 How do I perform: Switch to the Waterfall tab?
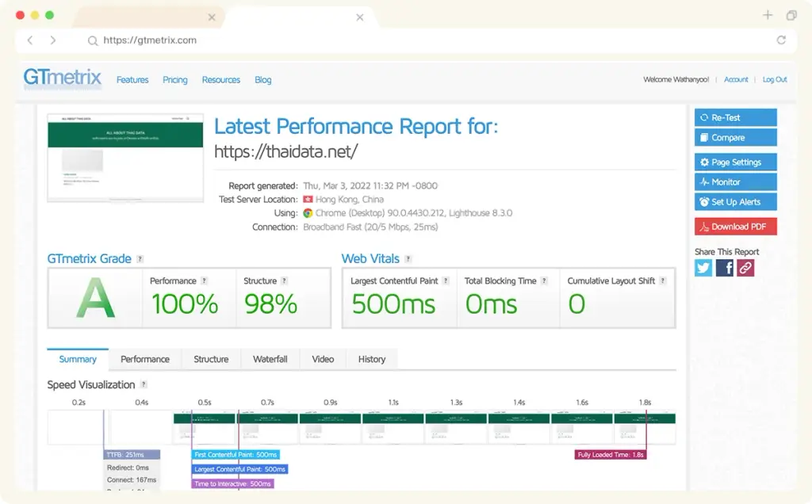point(270,359)
